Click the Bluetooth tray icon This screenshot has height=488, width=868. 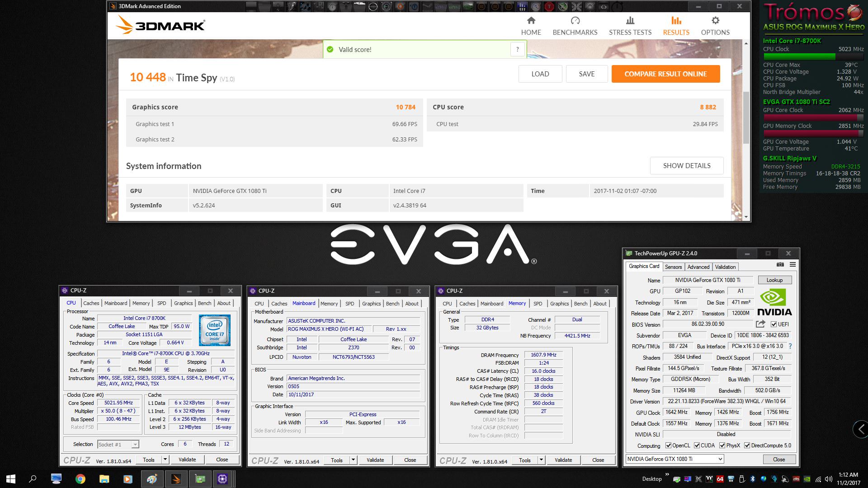(753, 479)
